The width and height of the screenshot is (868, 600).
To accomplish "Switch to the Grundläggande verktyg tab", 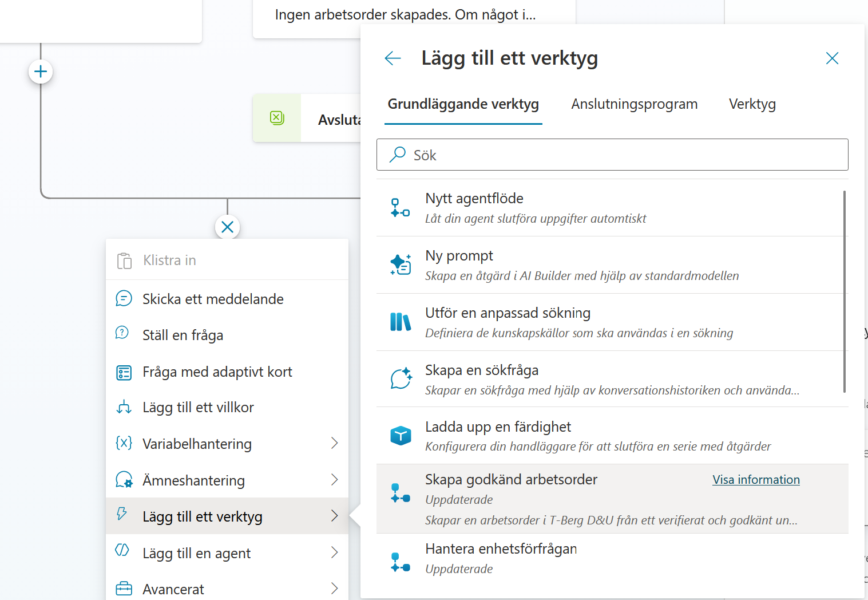I will click(x=463, y=104).
